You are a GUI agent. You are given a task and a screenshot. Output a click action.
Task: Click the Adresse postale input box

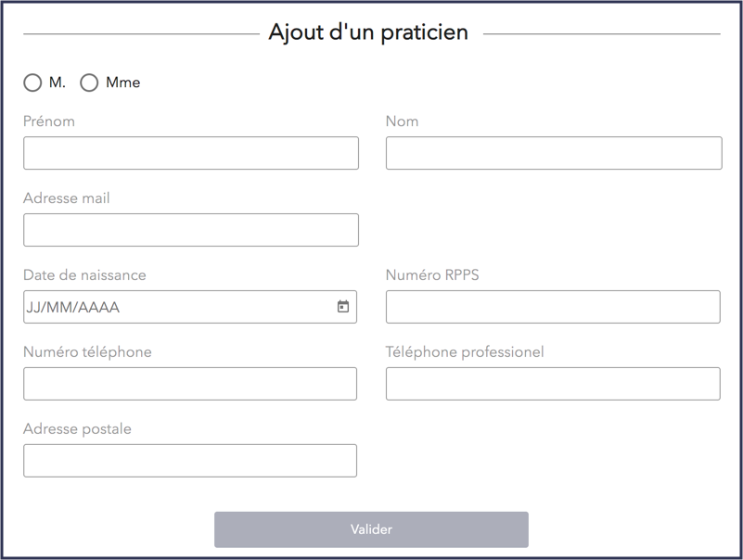pyautogui.click(x=190, y=461)
